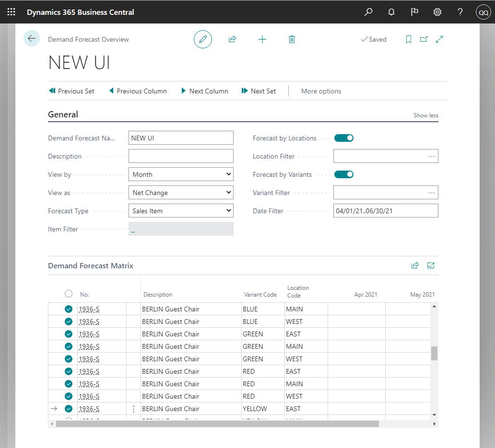Click the flag icon in top bar
This screenshot has width=495, height=448.
click(x=414, y=12)
